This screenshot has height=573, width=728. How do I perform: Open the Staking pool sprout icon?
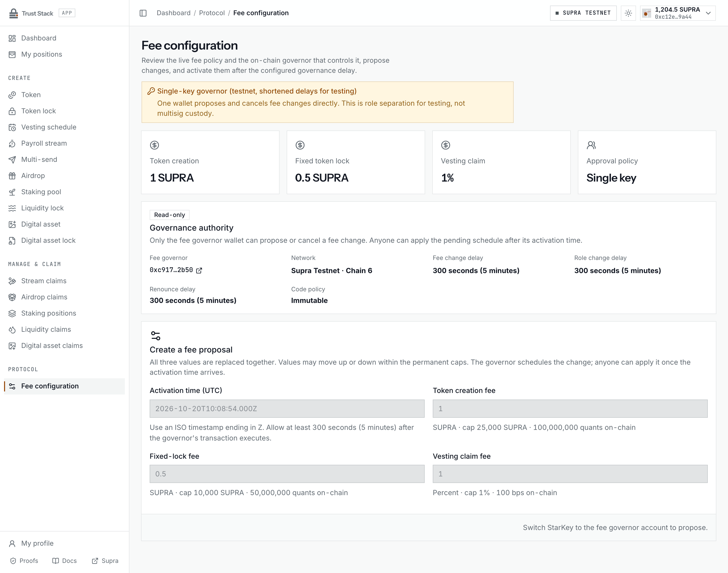click(12, 192)
